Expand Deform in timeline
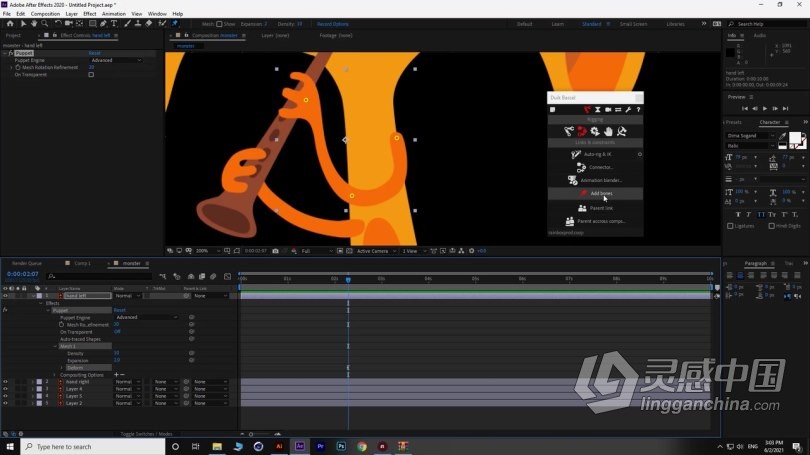Viewport: 810px width, 455px height. click(x=61, y=368)
